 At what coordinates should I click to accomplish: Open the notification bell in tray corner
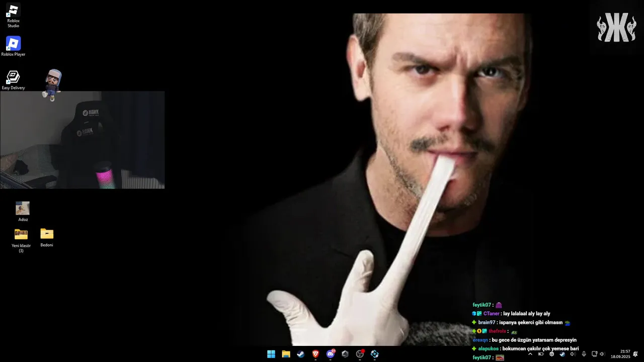(x=636, y=354)
